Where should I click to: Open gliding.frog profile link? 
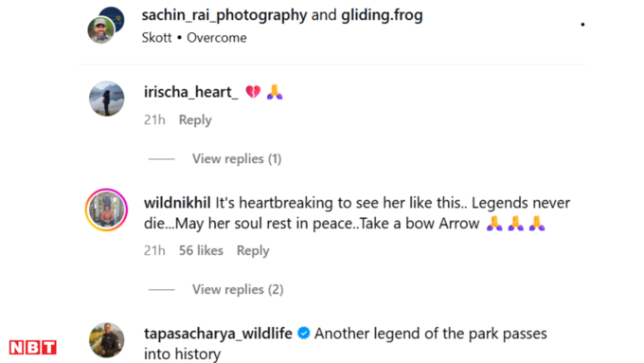[382, 15]
